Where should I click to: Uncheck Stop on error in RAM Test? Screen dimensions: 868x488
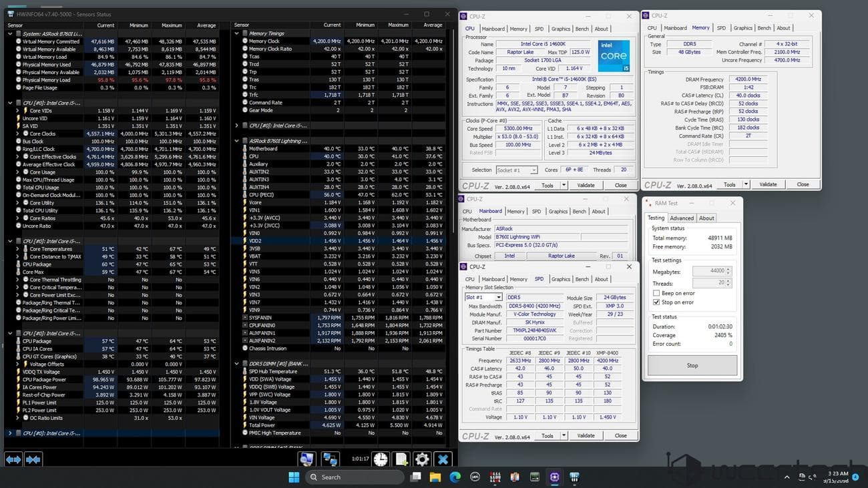[x=656, y=302]
